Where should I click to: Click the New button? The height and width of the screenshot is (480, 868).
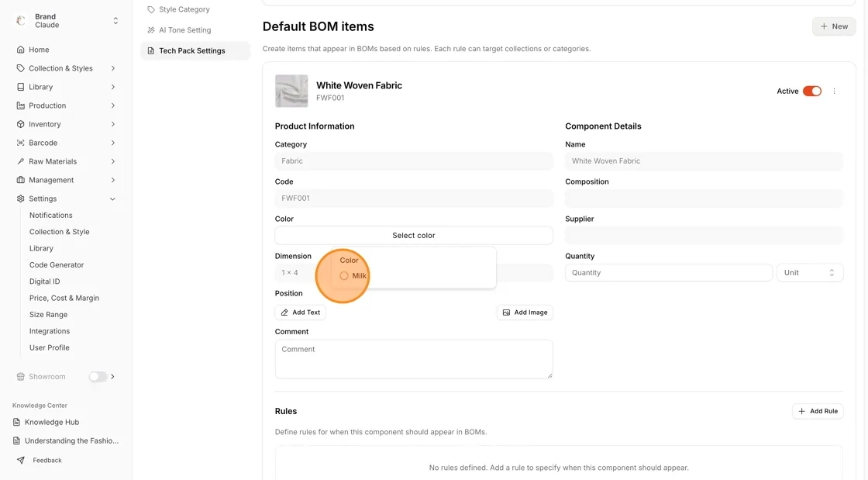pyautogui.click(x=834, y=26)
